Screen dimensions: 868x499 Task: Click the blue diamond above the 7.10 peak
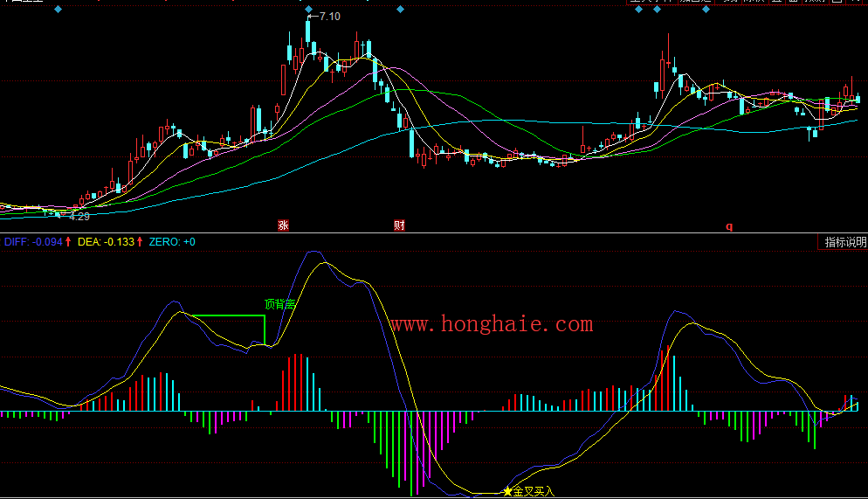pos(309,10)
